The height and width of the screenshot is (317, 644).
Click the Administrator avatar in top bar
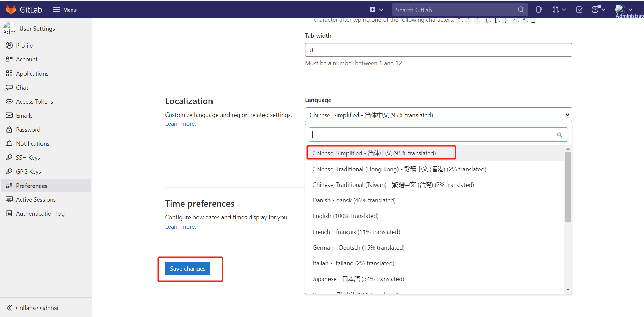point(620,9)
